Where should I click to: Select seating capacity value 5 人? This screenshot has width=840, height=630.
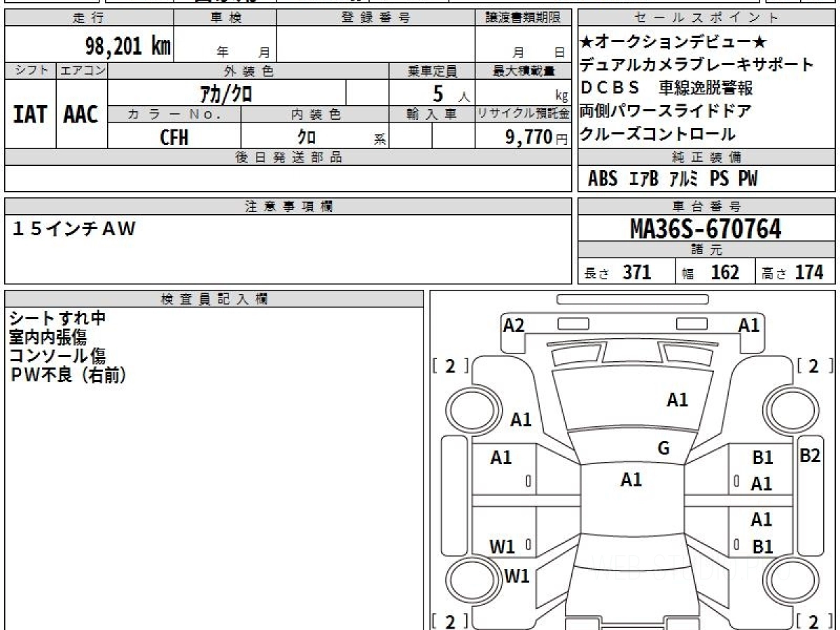coord(451,93)
